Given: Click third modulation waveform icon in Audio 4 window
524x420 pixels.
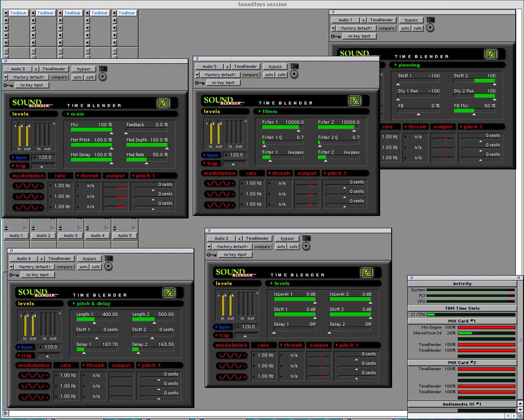Looking at the screenshot, I should [34, 396].
